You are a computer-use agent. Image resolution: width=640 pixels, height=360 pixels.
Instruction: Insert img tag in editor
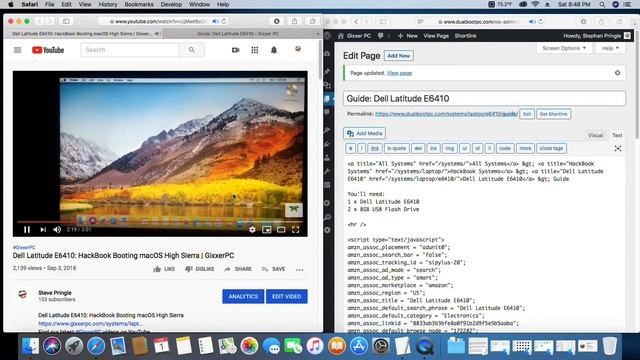(x=449, y=149)
